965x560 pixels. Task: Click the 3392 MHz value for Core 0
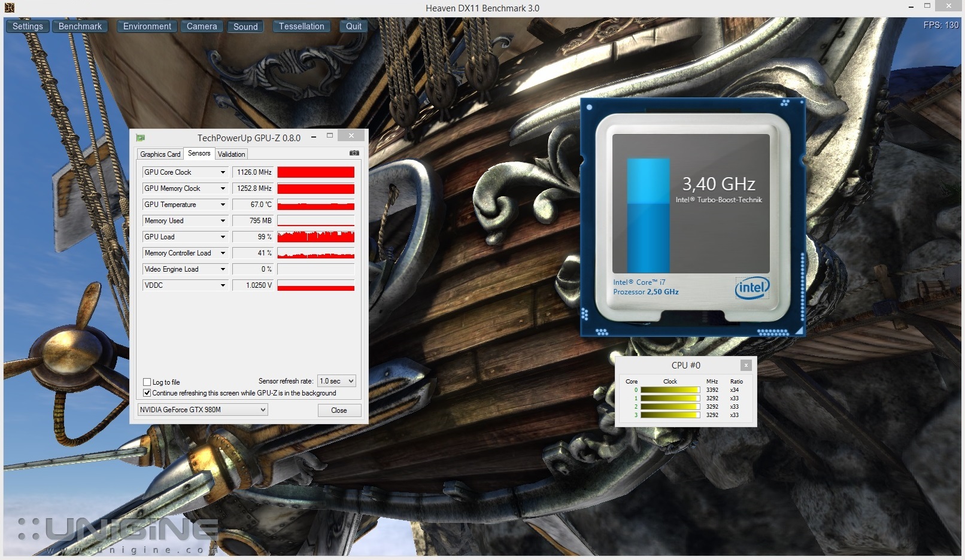(712, 390)
